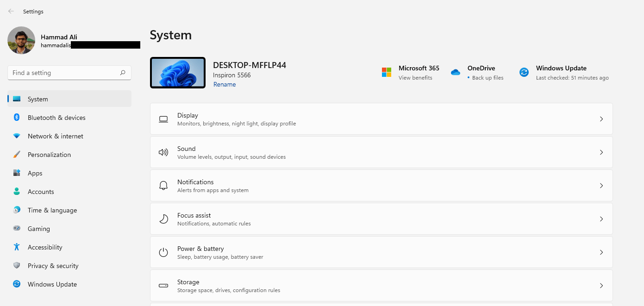Screen dimensions: 644x306
Task: Click the Power & battery icon
Action: point(163,252)
